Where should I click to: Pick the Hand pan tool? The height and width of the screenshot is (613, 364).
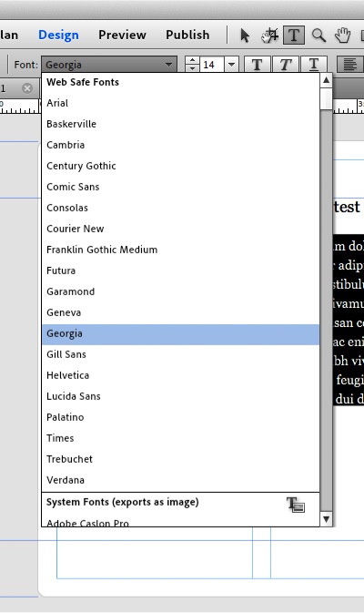(342, 36)
